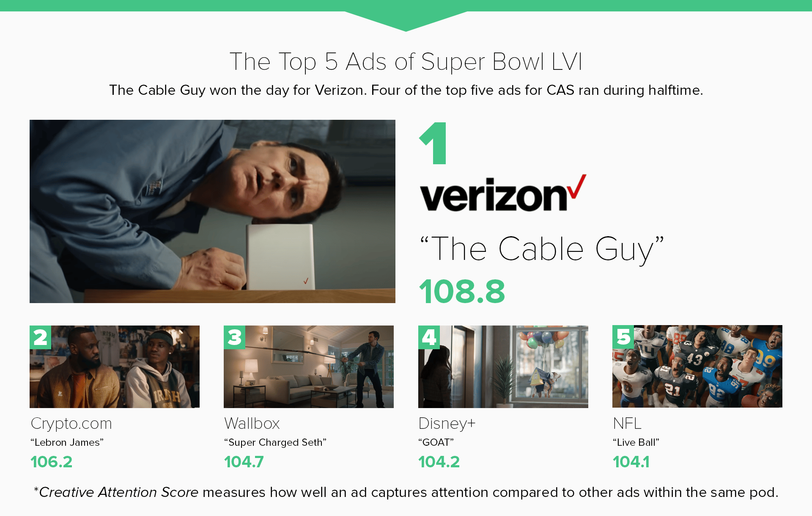
Task: Click "The Top 5 Ads of Super Bowl LVI" heading
Action: tap(406, 62)
